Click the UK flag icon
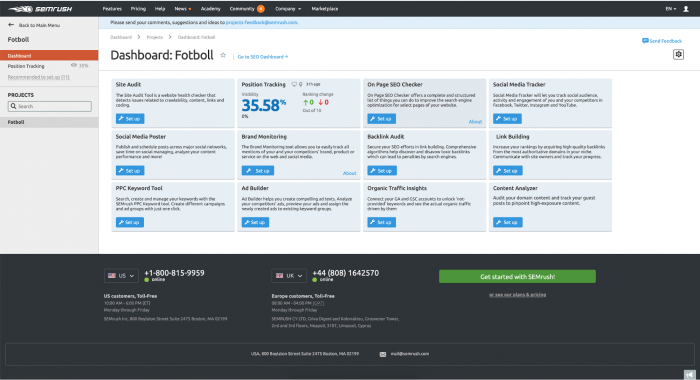The height and width of the screenshot is (380, 700). (279, 276)
